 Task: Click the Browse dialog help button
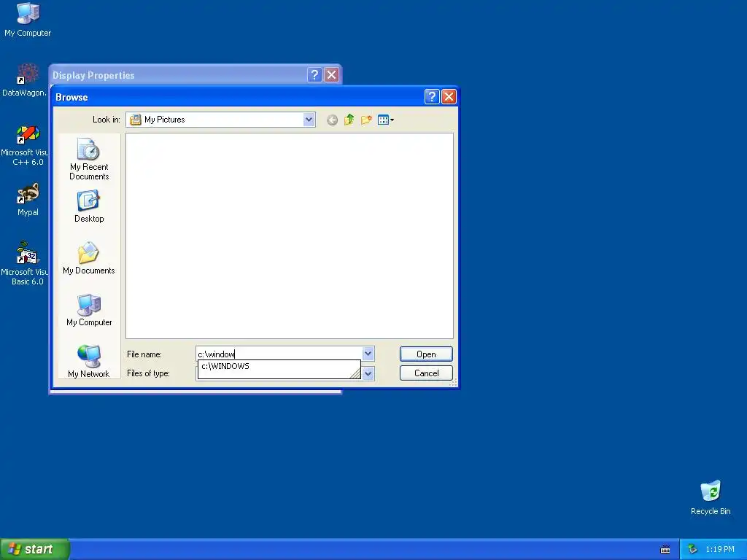[432, 97]
